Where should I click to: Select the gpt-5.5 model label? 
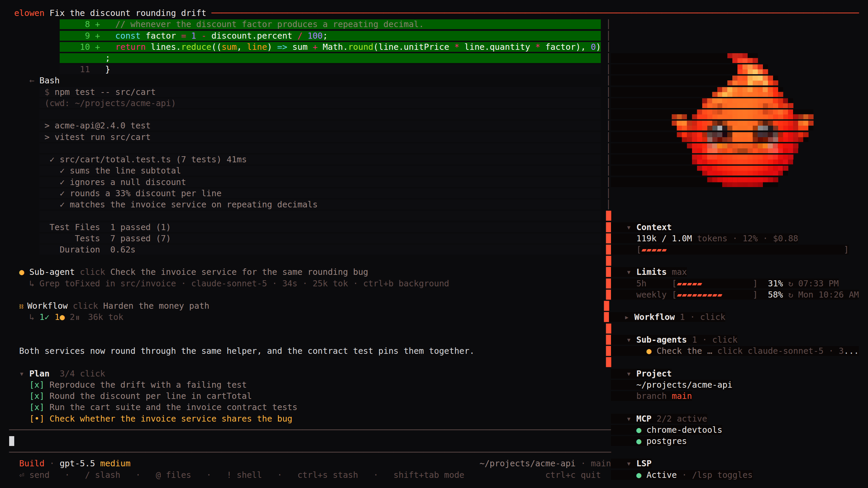77,464
